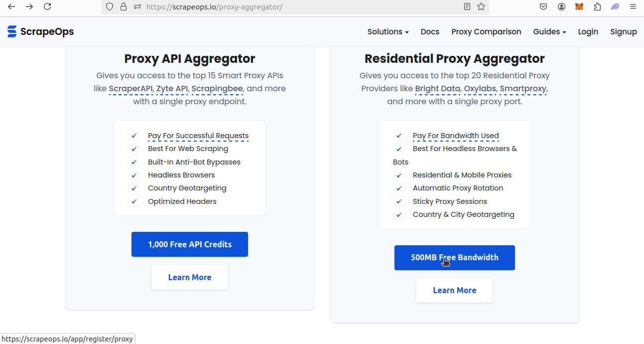Expand the Solutions dropdown menu
This screenshot has height=344, width=644.
click(x=388, y=31)
